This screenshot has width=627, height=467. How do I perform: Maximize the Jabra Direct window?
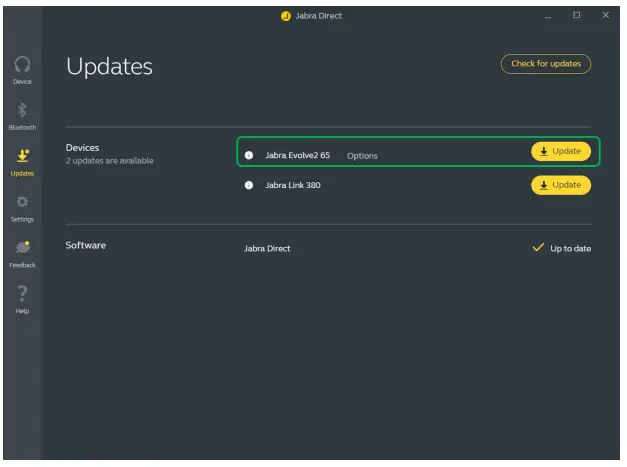click(x=576, y=16)
